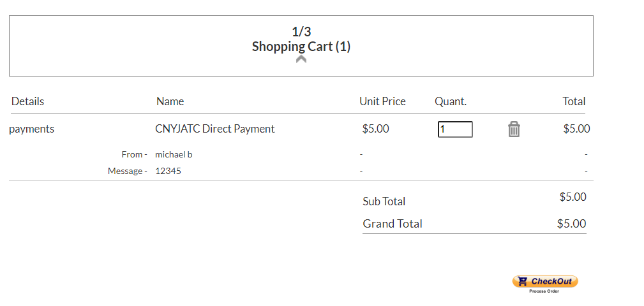The height and width of the screenshot is (306, 644).
Task: Collapse cart with the up chevron
Action: pyautogui.click(x=301, y=59)
